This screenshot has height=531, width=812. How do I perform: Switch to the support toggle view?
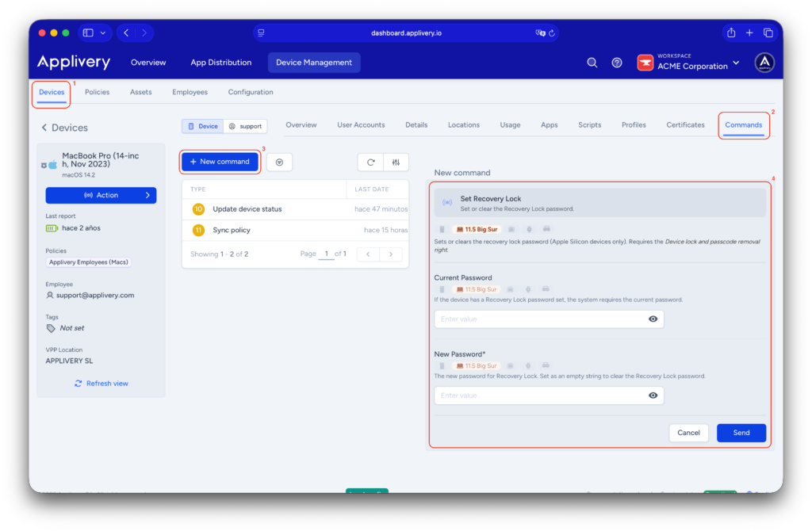pyautogui.click(x=245, y=126)
